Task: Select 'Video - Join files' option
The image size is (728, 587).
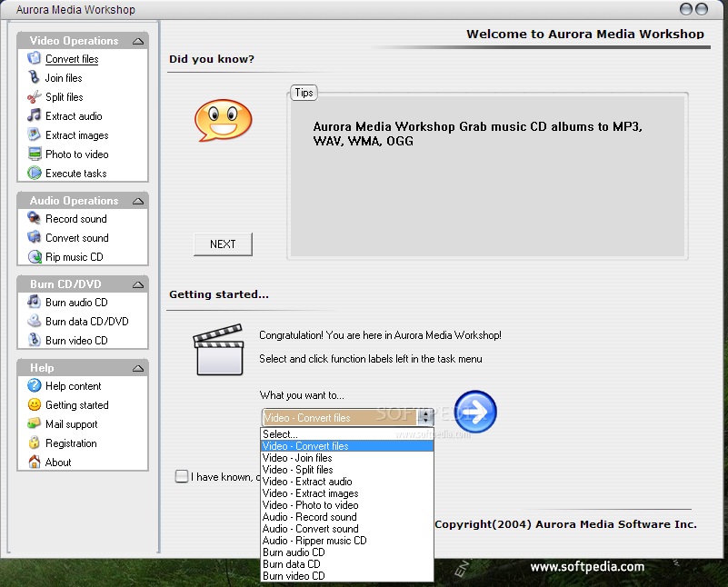Action: click(347, 458)
